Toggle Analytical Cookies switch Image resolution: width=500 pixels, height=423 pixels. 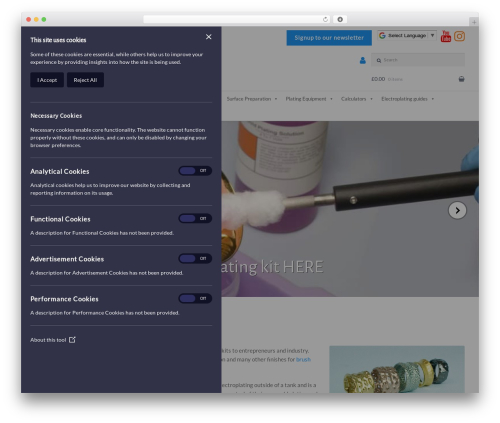coord(195,171)
